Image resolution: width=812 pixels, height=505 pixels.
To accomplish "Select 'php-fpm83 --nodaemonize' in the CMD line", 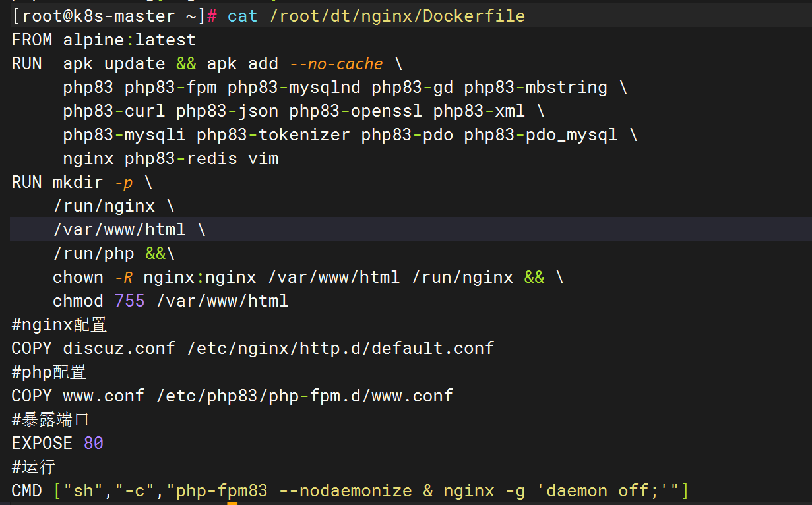I will pyautogui.click(x=294, y=490).
